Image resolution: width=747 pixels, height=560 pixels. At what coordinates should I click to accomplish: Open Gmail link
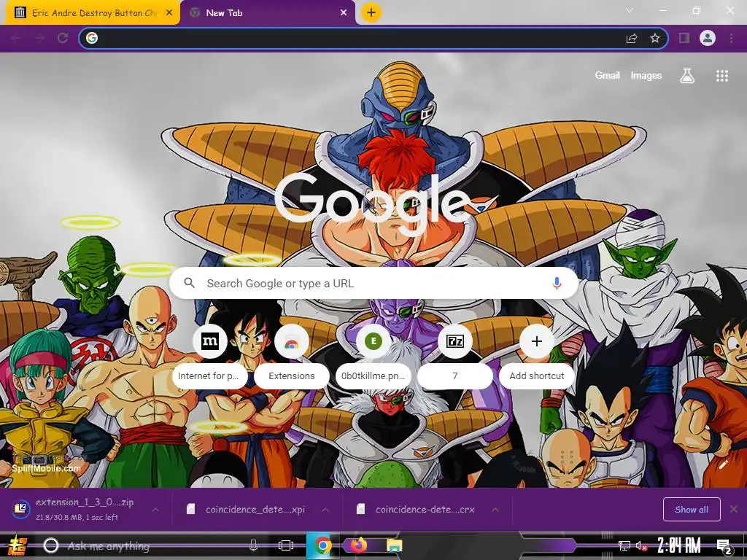click(x=607, y=75)
